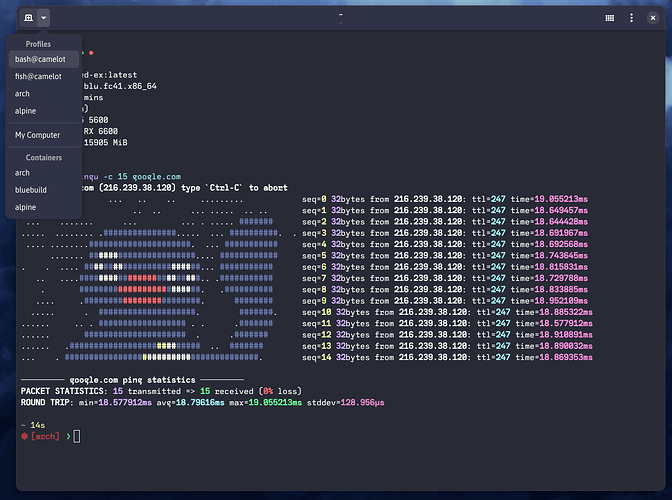This screenshot has width=672, height=500.
Task: Select the bash@camelot profile
Action: click(x=38, y=60)
